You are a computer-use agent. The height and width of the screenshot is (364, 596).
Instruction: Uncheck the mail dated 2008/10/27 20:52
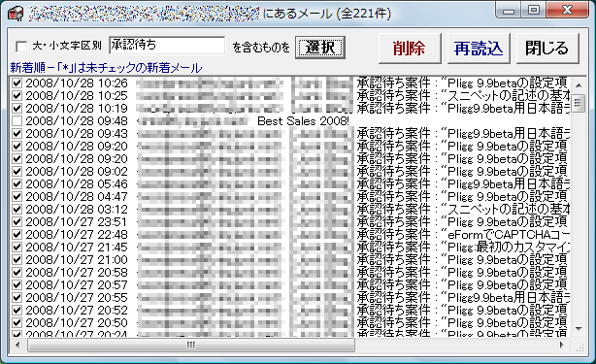click(x=17, y=310)
